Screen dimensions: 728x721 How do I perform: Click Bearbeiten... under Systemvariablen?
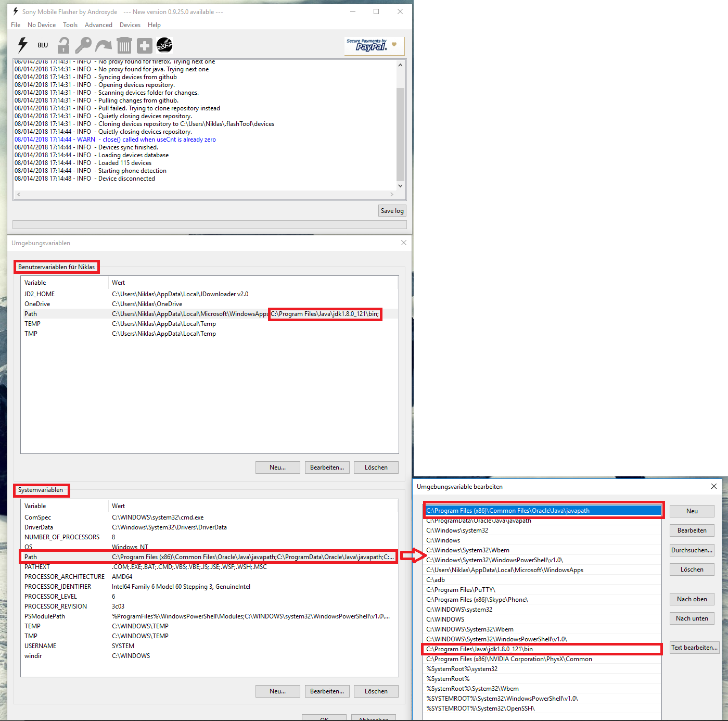(327, 691)
